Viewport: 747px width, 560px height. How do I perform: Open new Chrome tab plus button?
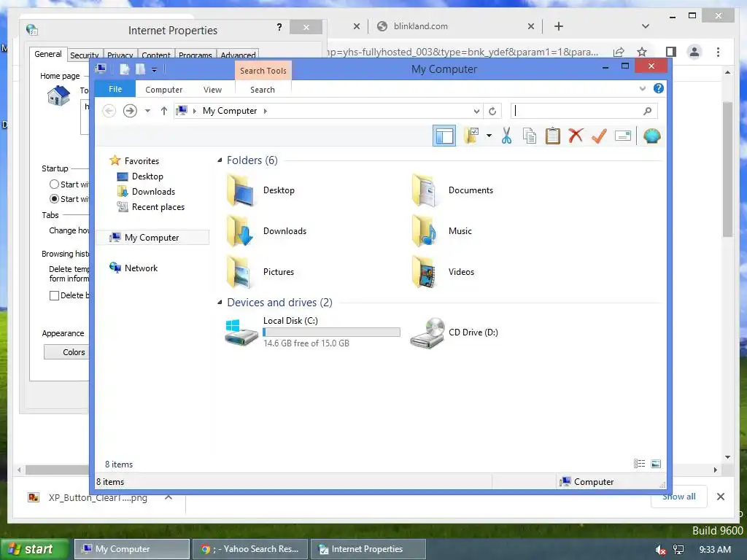click(559, 26)
